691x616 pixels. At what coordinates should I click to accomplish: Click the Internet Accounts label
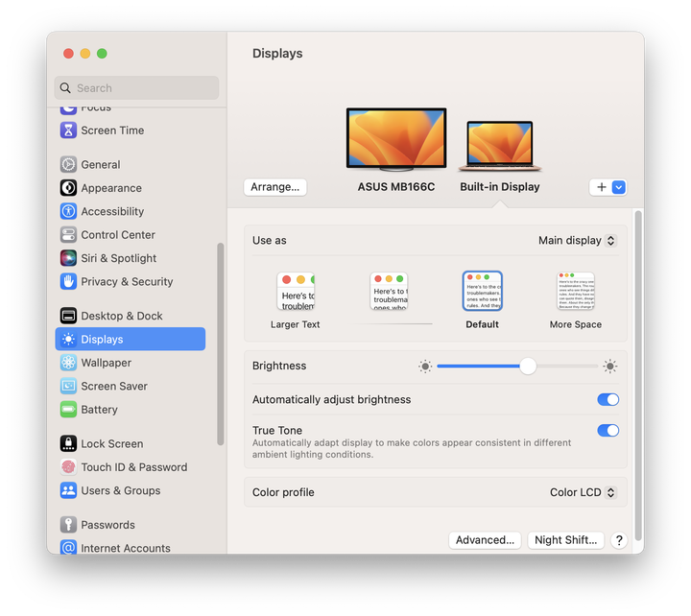coord(126,548)
